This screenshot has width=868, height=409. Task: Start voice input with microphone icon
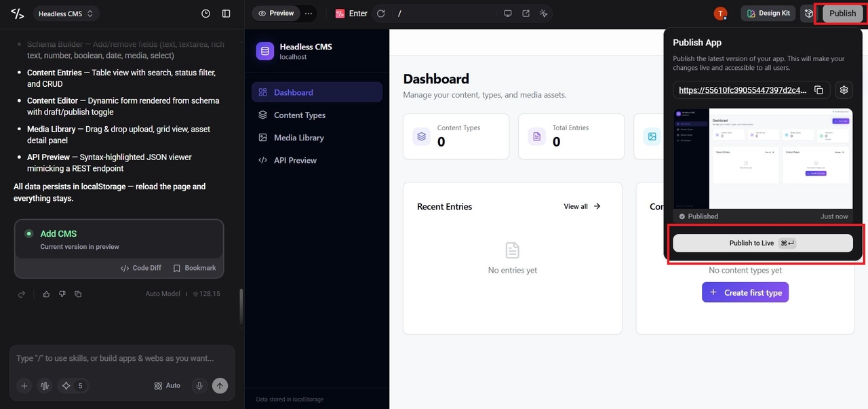pos(199,385)
